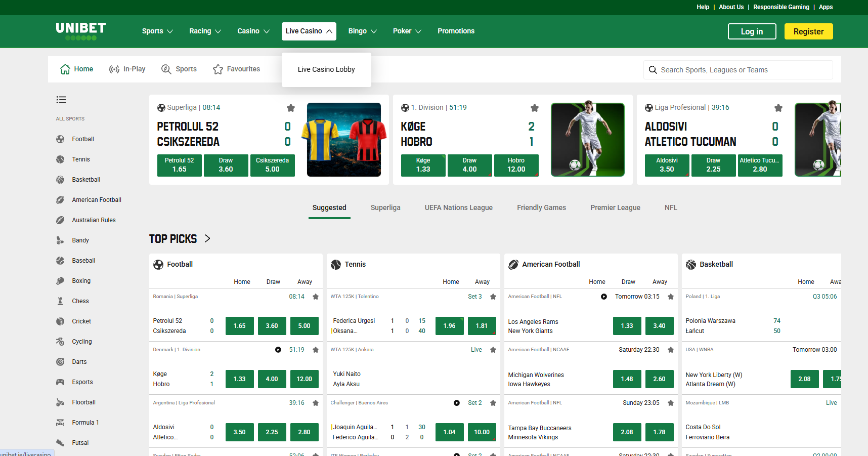Expand the Bingo dropdown menu
The height and width of the screenshot is (456, 868).
363,31
